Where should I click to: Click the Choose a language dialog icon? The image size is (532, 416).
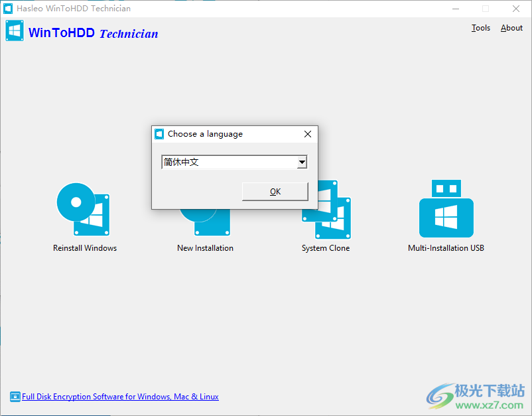coord(159,134)
